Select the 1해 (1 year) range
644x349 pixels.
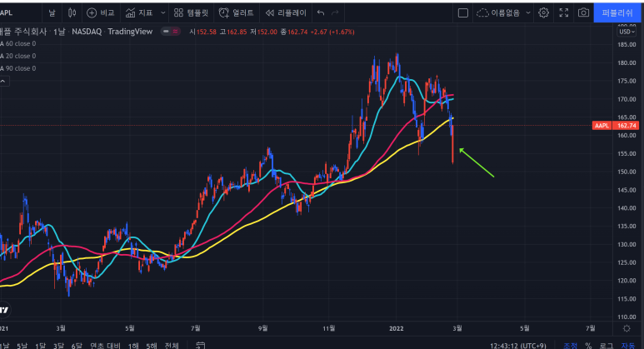point(133,346)
